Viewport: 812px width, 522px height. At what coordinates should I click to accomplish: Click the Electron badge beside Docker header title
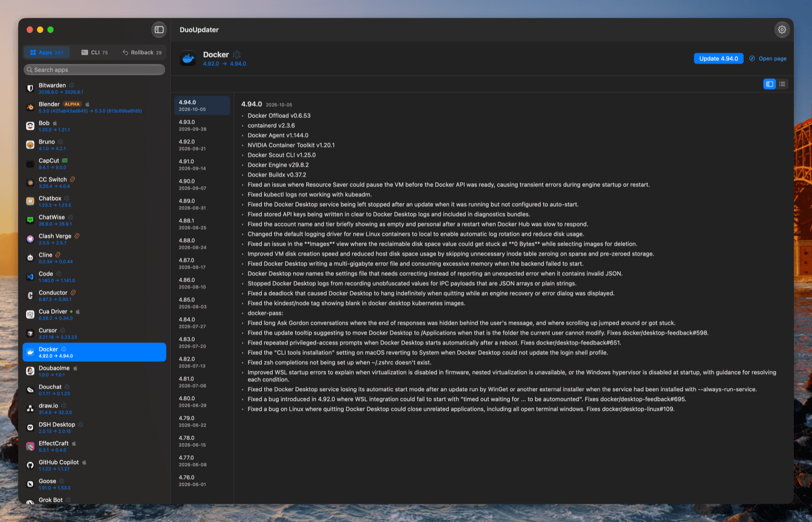(x=237, y=54)
